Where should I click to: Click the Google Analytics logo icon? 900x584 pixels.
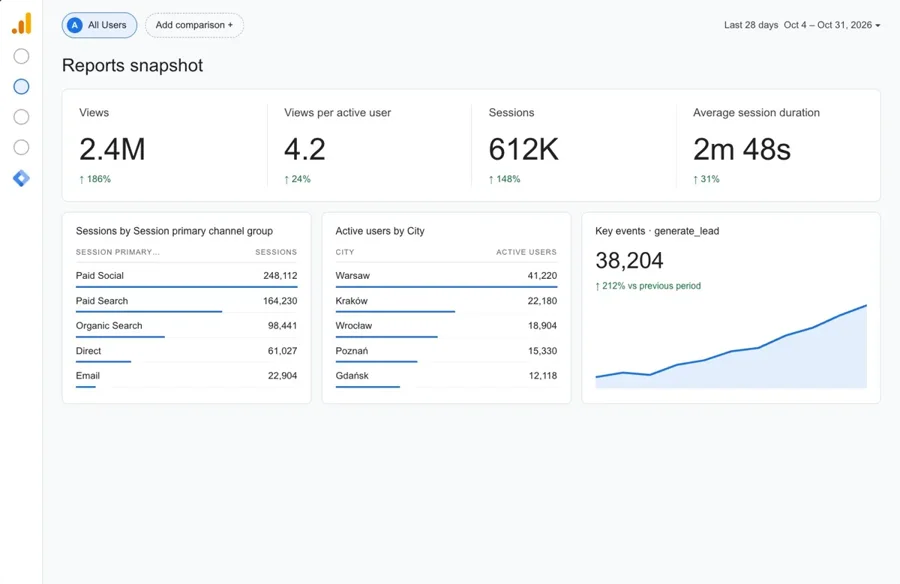[x=22, y=24]
